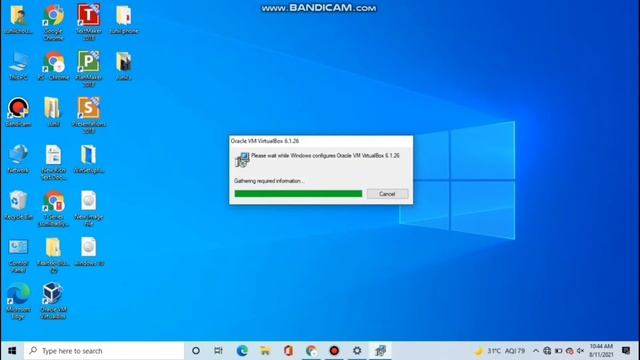
Task: Click the Oracle VM VirtualBox dialog title bar
Action: [x=321, y=141]
